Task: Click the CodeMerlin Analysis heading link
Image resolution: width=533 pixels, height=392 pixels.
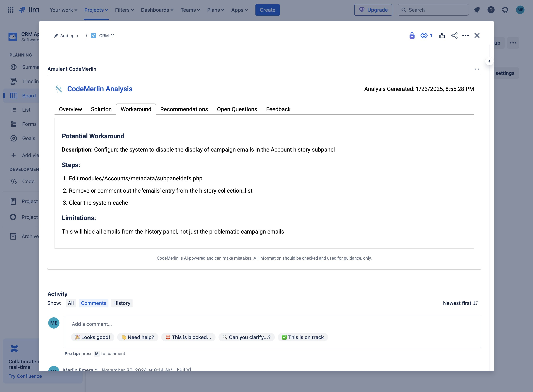Action: tap(100, 89)
